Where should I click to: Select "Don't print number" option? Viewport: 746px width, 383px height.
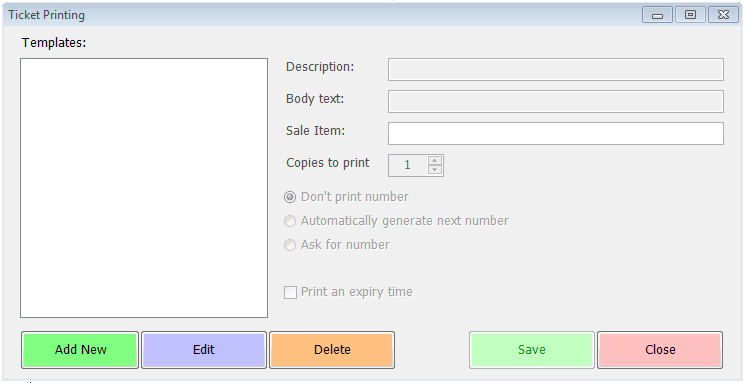coord(290,197)
